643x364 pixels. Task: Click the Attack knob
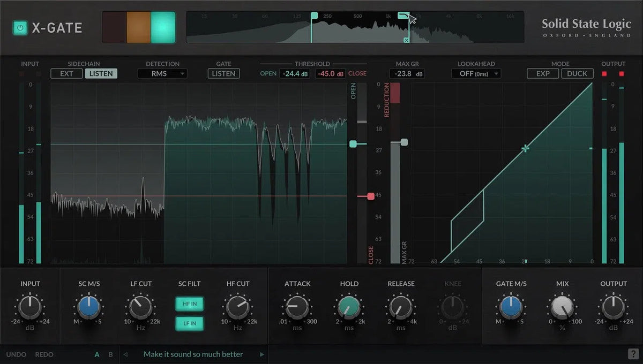[x=297, y=308]
